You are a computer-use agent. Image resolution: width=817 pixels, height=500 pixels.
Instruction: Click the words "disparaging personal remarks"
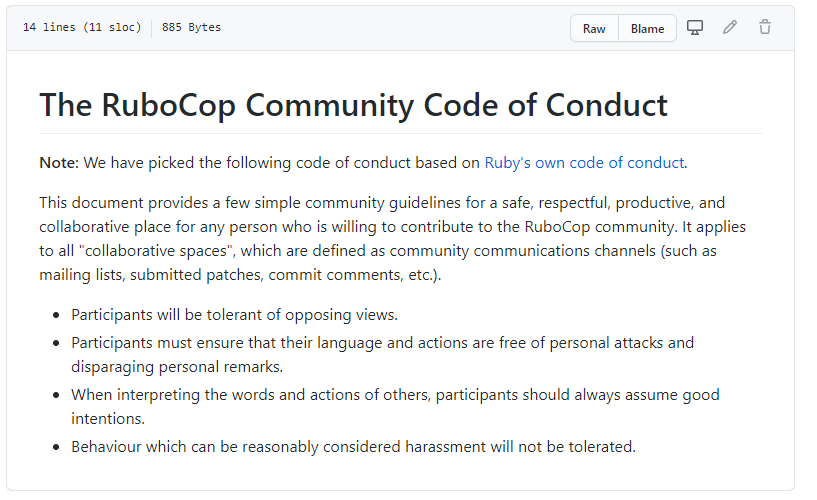click(177, 366)
